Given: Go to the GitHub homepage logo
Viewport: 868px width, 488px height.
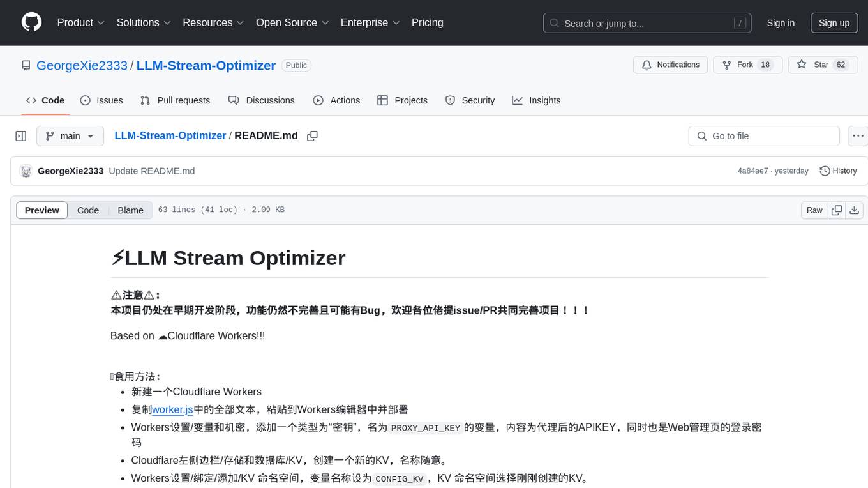Looking at the screenshot, I should point(31,22).
